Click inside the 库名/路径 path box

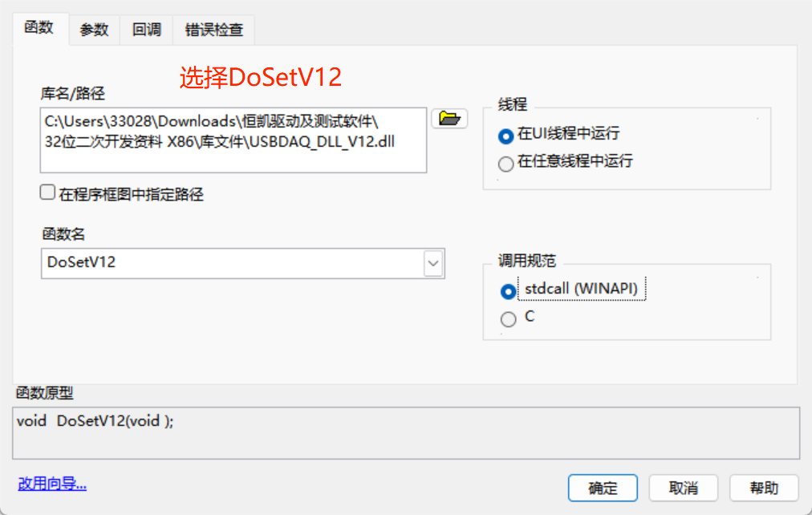(233, 140)
